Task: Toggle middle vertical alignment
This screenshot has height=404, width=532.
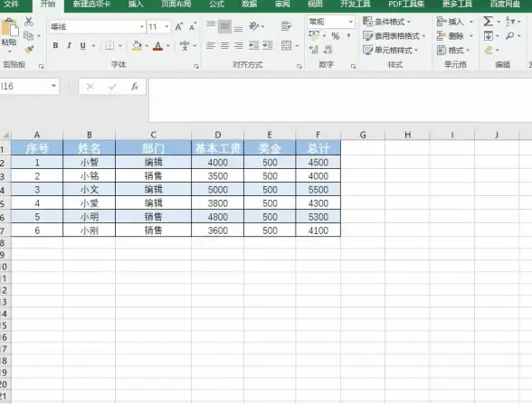Action: point(224,26)
